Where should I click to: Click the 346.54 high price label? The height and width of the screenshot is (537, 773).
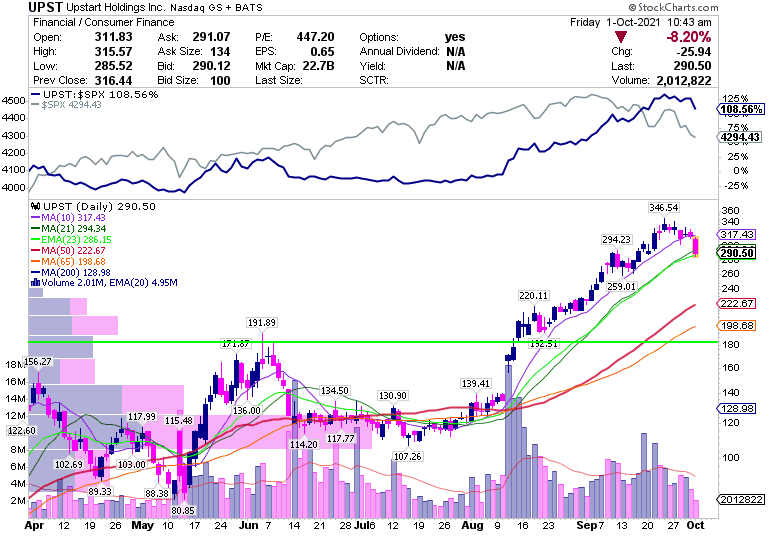(x=664, y=208)
